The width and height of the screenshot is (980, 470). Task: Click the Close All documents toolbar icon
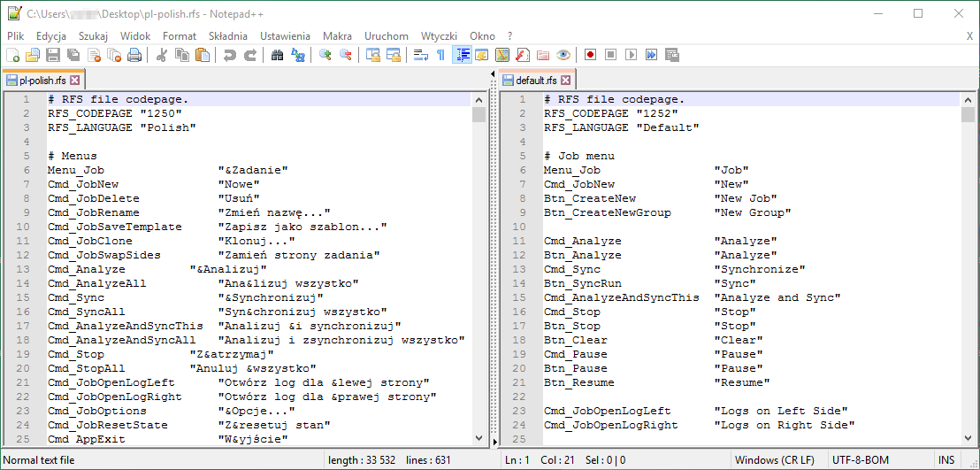114,55
